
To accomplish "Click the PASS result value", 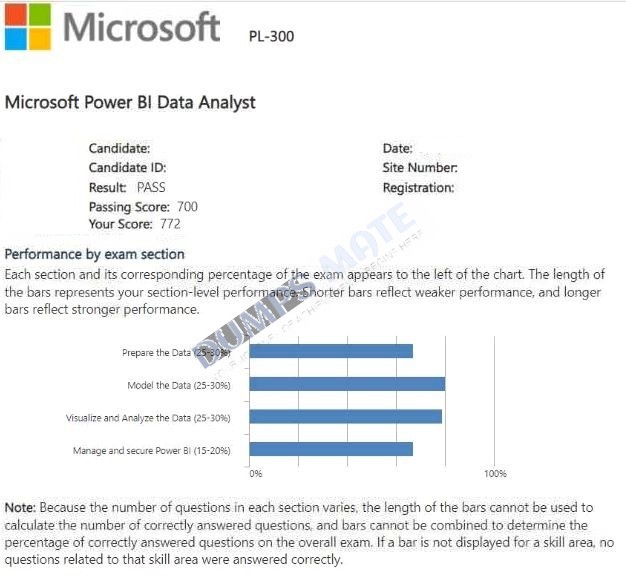I will pyautogui.click(x=151, y=187).
